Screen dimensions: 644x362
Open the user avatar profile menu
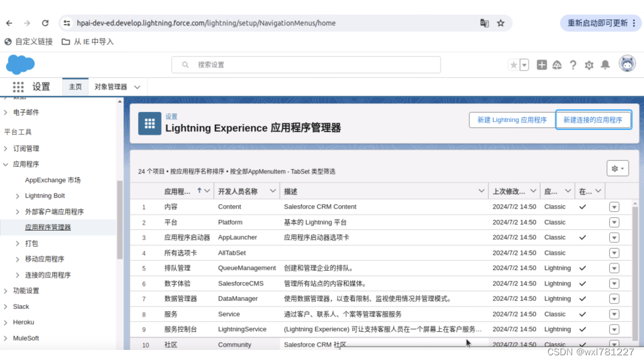[627, 64]
